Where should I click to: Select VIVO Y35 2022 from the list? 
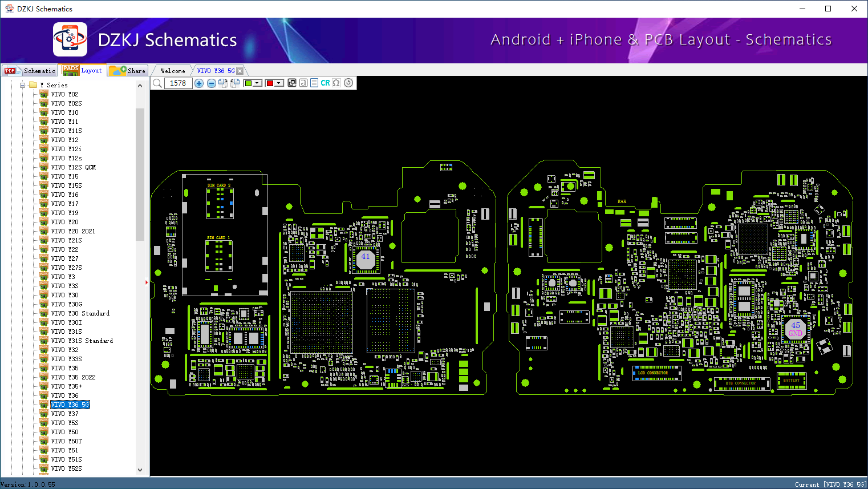click(73, 377)
